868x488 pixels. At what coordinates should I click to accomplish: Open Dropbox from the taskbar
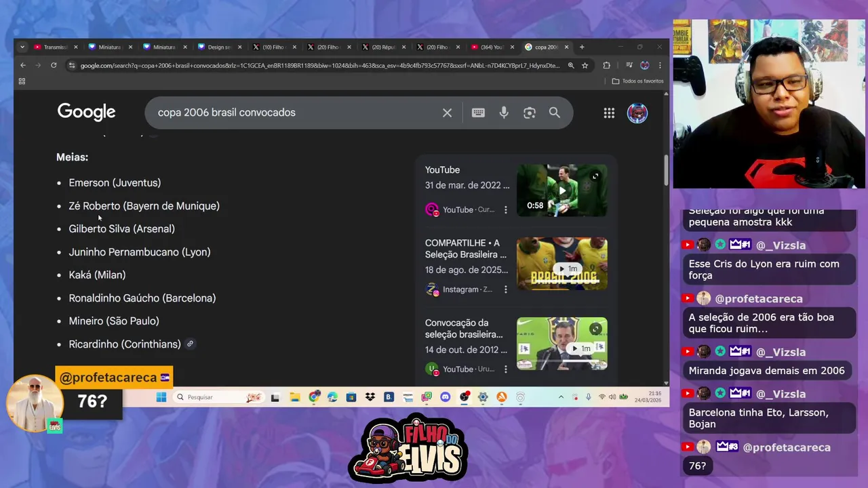370,397
